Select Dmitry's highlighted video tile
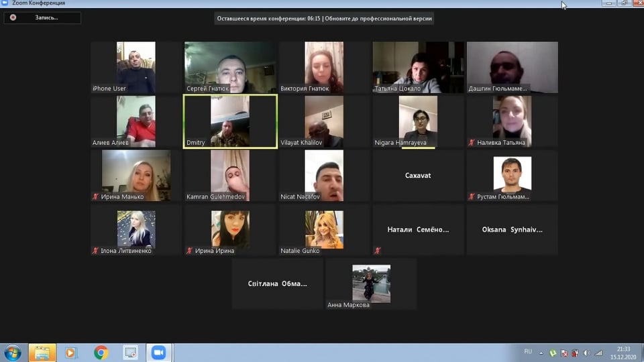Screen dimensions: 644x362 (x=230, y=121)
